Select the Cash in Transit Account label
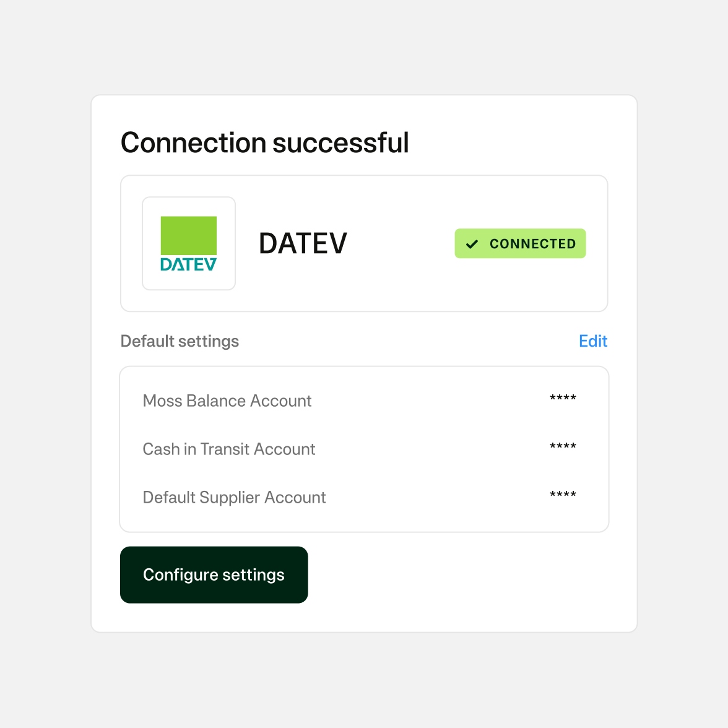 click(x=229, y=449)
